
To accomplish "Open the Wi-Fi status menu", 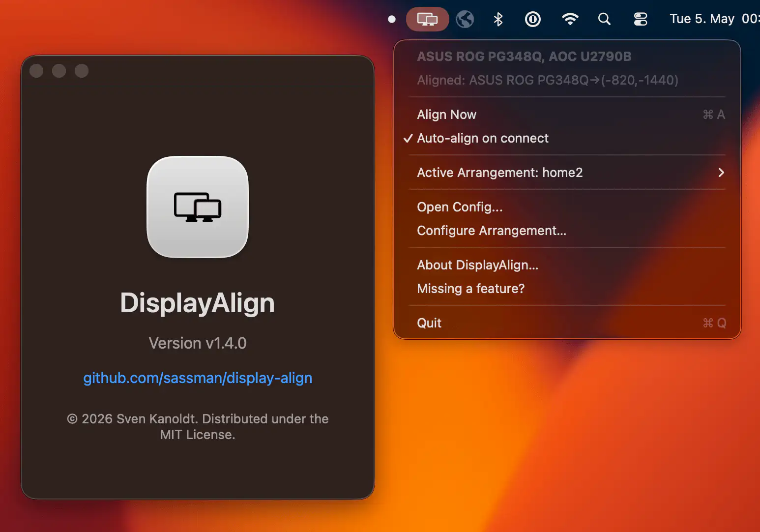I will coord(570,19).
